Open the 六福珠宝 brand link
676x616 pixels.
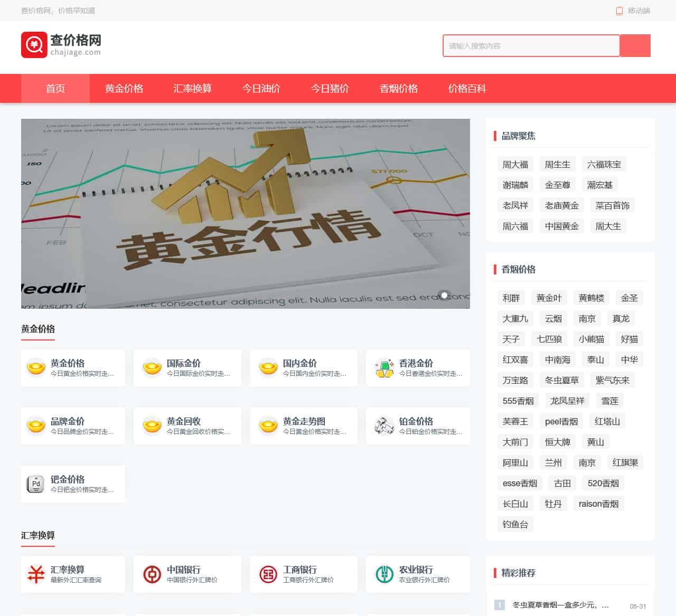[604, 164]
